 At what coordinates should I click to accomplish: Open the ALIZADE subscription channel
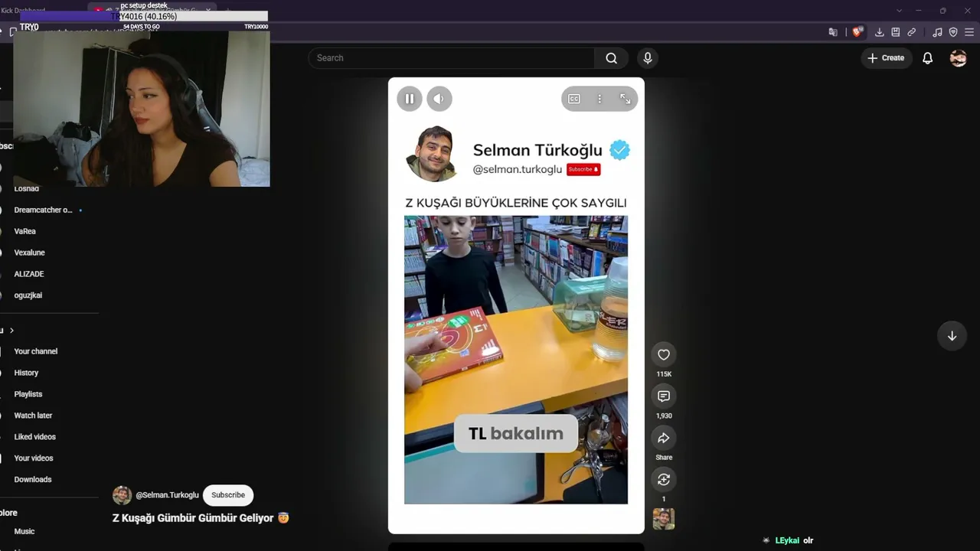(29, 274)
